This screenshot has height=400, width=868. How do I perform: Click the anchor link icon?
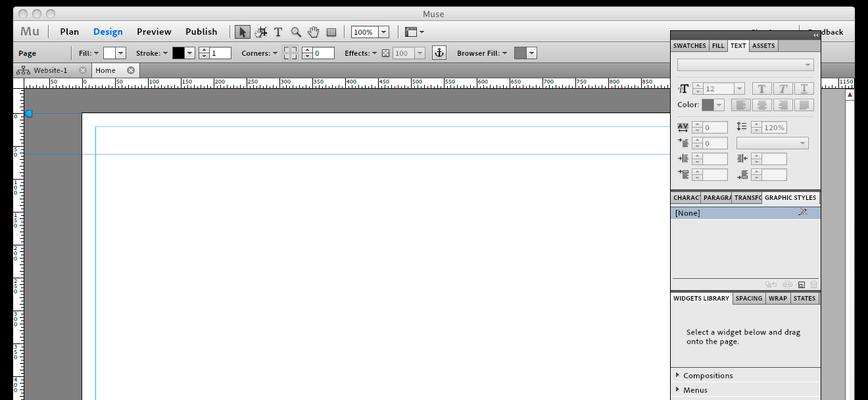coord(439,53)
